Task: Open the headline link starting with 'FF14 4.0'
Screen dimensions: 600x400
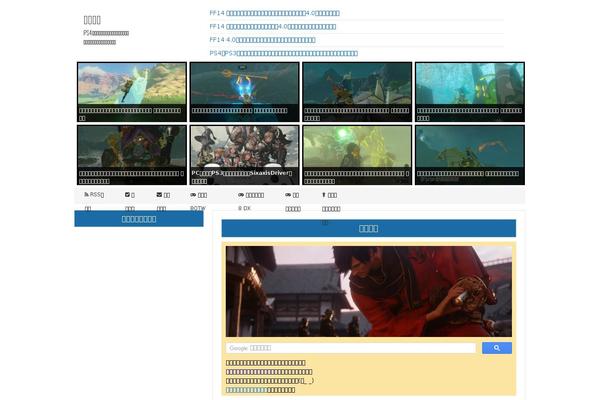Action: coord(262,40)
